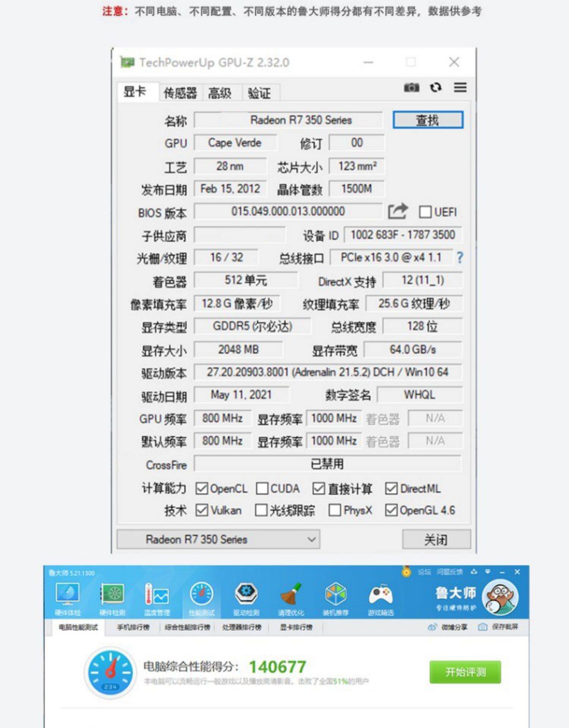The height and width of the screenshot is (728, 569).
Task: Toggle the OpenCL checkbox
Action: coord(202,489)
